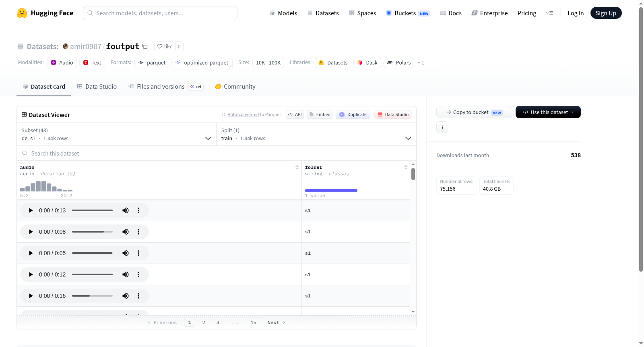The image size is (644, 347).
Task: Mute the 0:13 audio clip
Action: pos(126,210)
